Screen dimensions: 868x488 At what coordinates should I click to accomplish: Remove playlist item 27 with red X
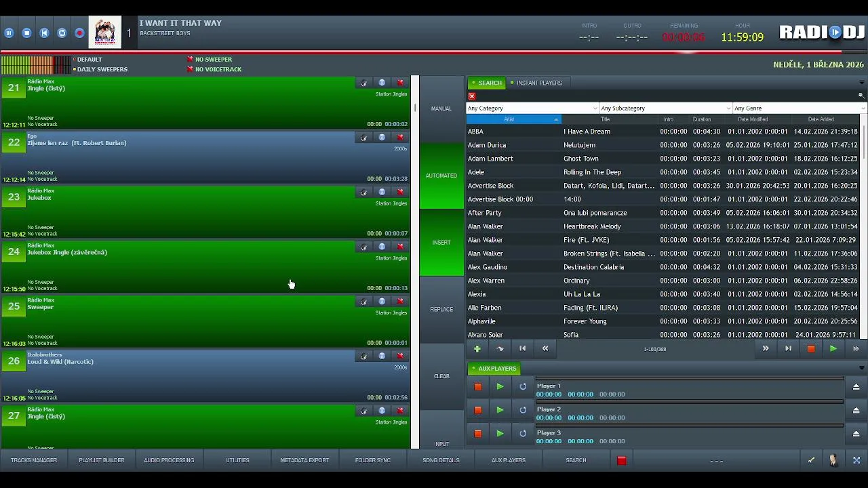point(400,411)
